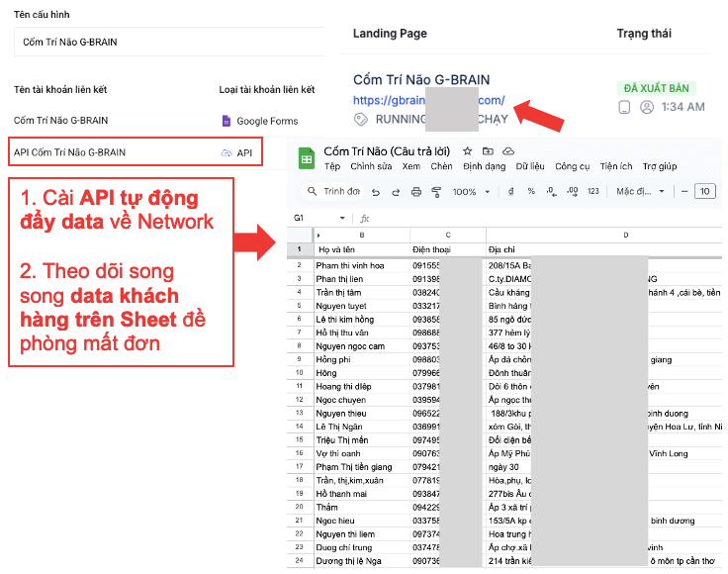Screen dimensions: 728x574
Task: Select the cell Pham thi vinh hoa
Action: coord(362,265)
